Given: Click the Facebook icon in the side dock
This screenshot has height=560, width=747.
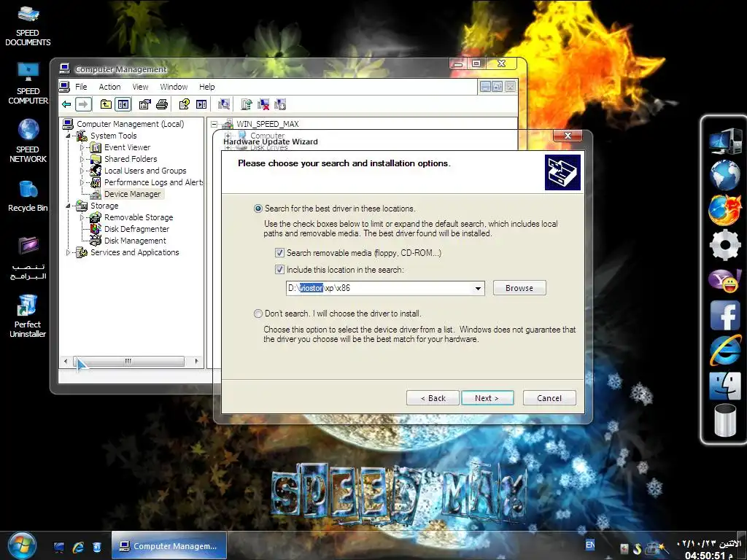Looking at the screenshot, I should pyautogui.click(x=725, y=315).
